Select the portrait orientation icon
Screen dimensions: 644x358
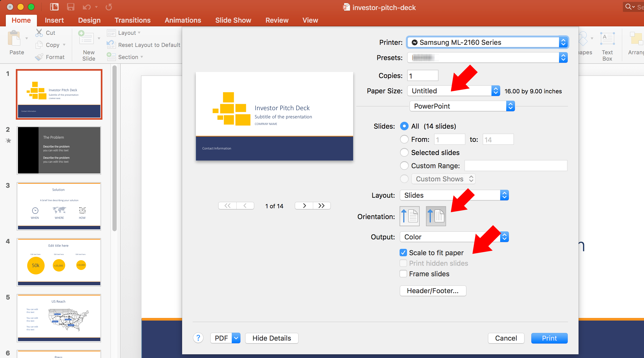409,216
